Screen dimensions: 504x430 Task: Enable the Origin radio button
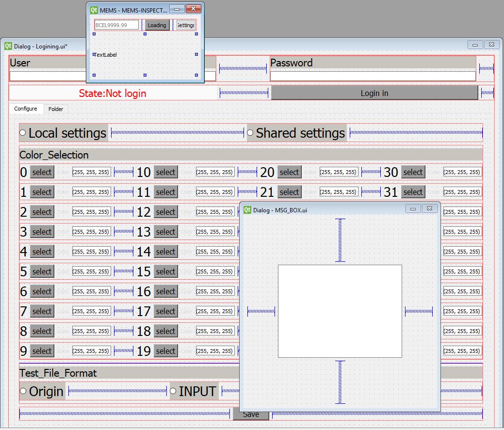(23, 391)
